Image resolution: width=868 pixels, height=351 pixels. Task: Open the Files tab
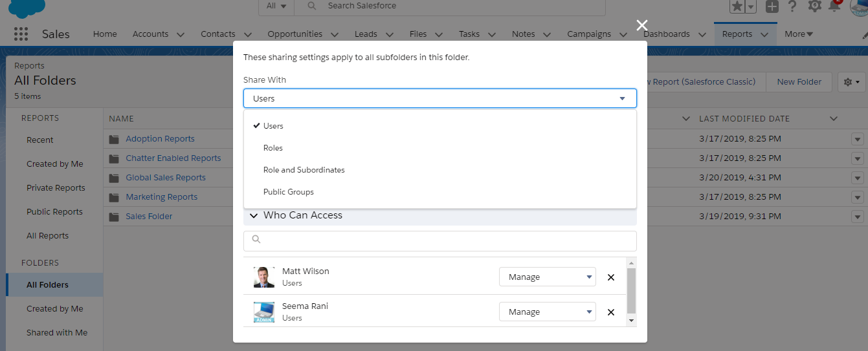418,34
